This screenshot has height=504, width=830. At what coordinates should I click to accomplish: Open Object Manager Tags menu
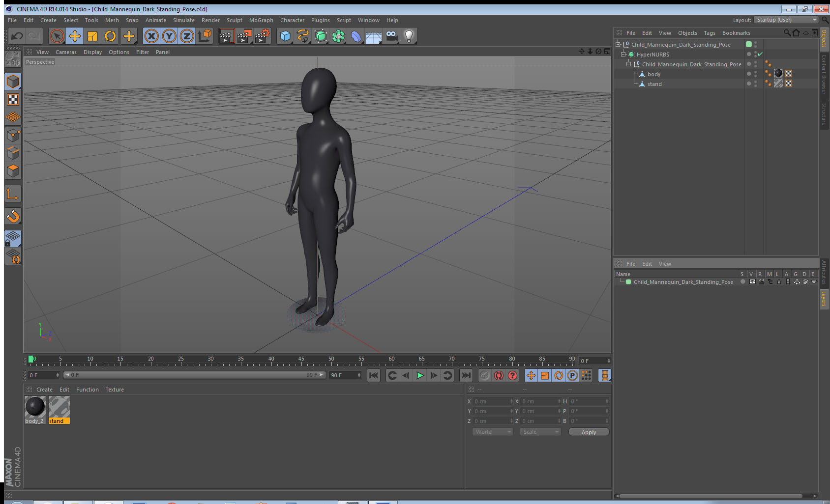[x=709, y=33]
